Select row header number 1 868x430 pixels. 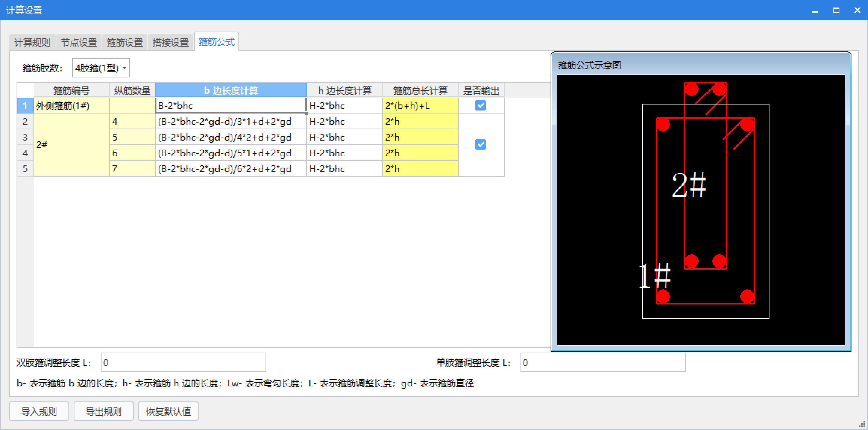tap(25, 105)
